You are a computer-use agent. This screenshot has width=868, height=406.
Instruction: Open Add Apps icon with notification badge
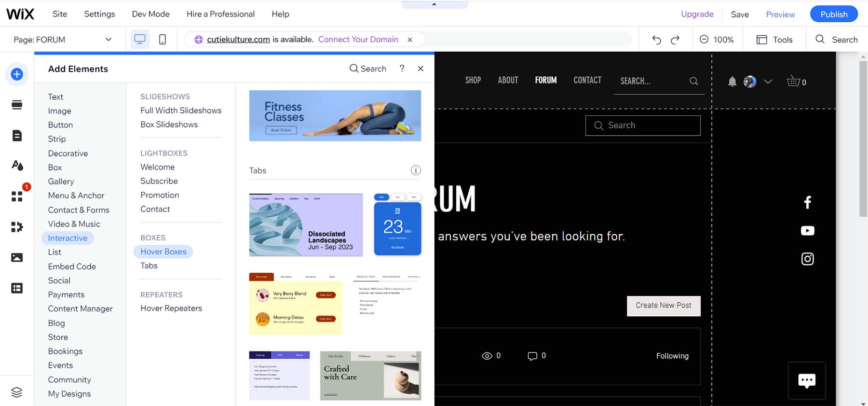point(17,196)
